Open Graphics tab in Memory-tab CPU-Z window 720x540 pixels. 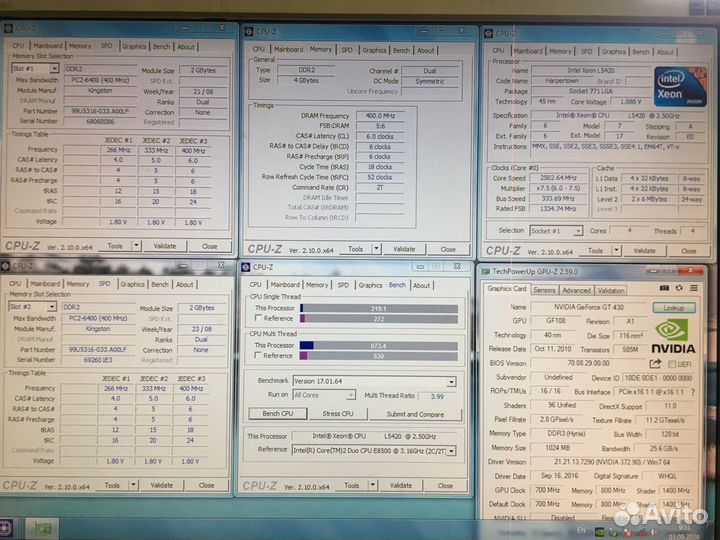[x=374, y=50]
